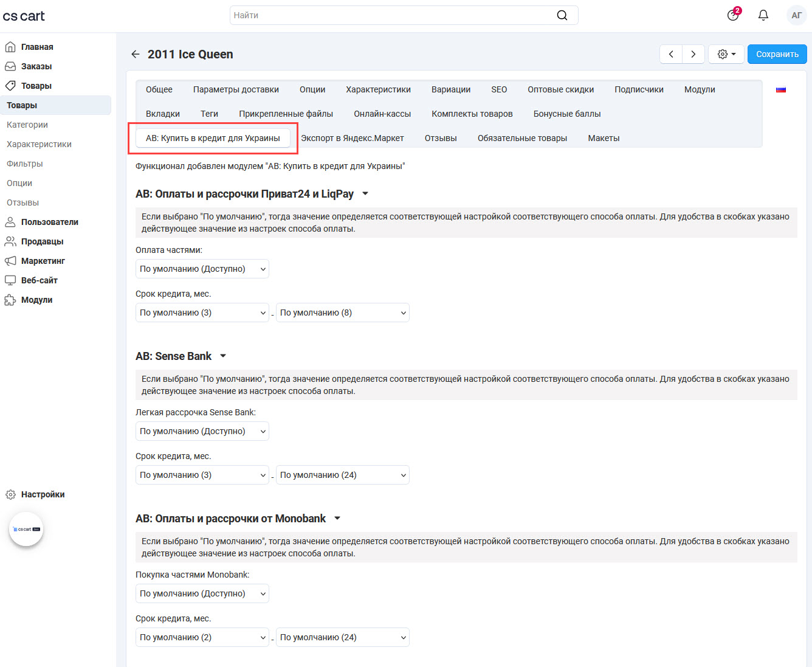Switch to the Опции tab

coord(312,89)
